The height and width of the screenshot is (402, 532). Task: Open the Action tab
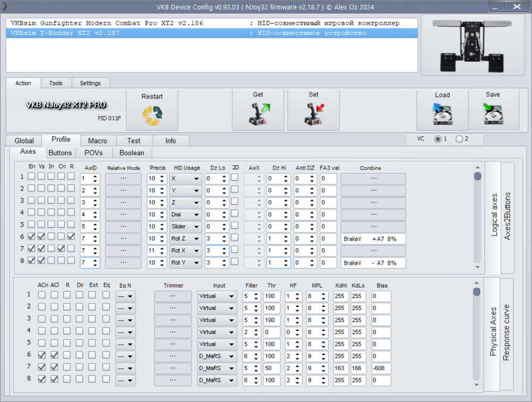tap(23, 83)
